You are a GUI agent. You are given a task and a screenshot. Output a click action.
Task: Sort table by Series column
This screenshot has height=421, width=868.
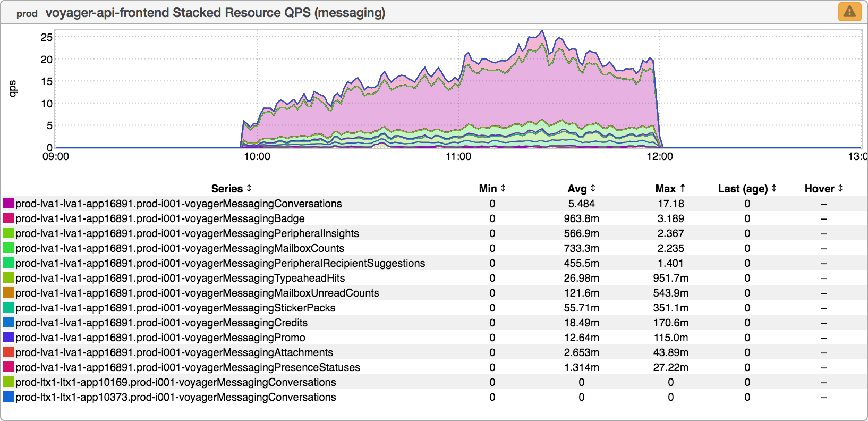click(x=231, y=189)
